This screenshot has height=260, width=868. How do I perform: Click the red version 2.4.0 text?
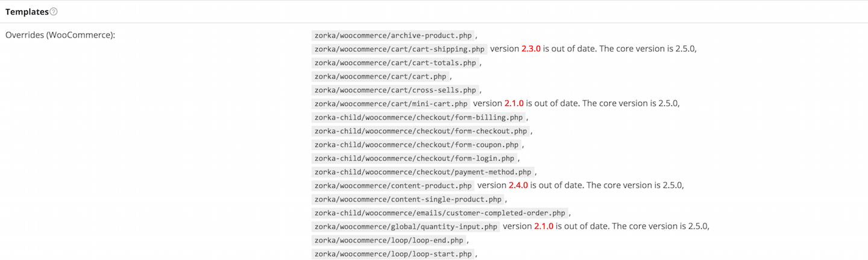pos(518,185)
